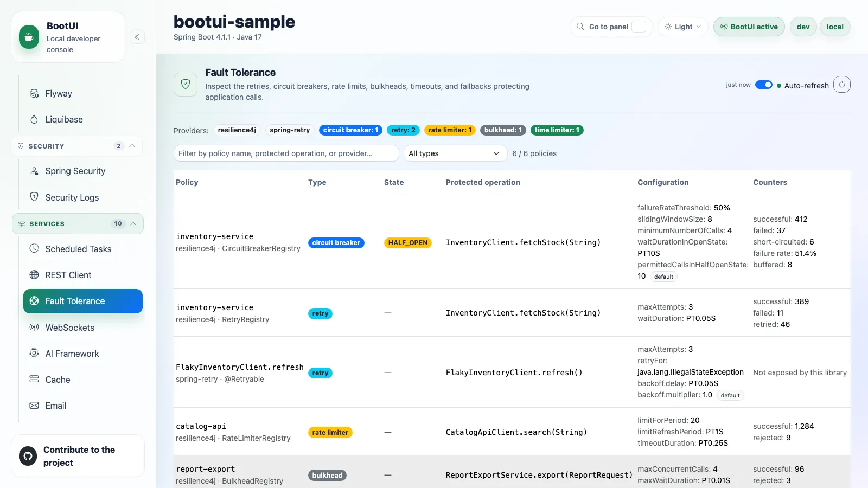The width and height of the screenshot is (868, 488).
Task: Focus the policy filter text field
Action: [x=286, y=153]
